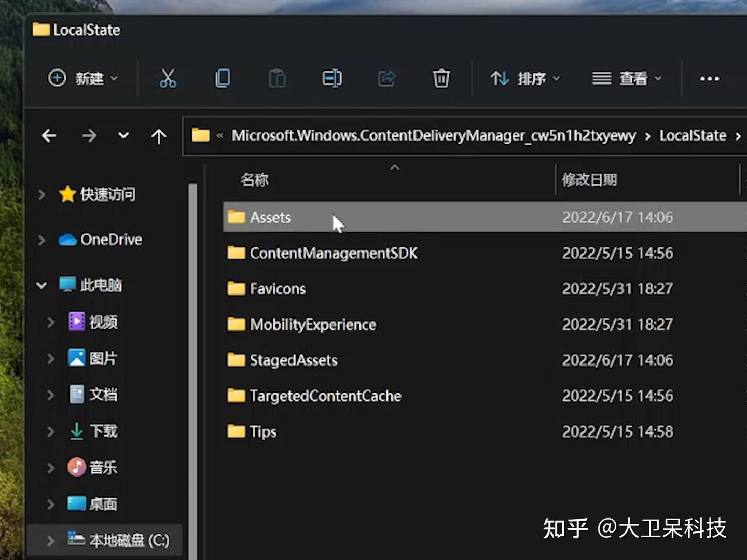Click the navigation pane scrollbar
Screen dimensions: 747x560
tap(193, 371)
